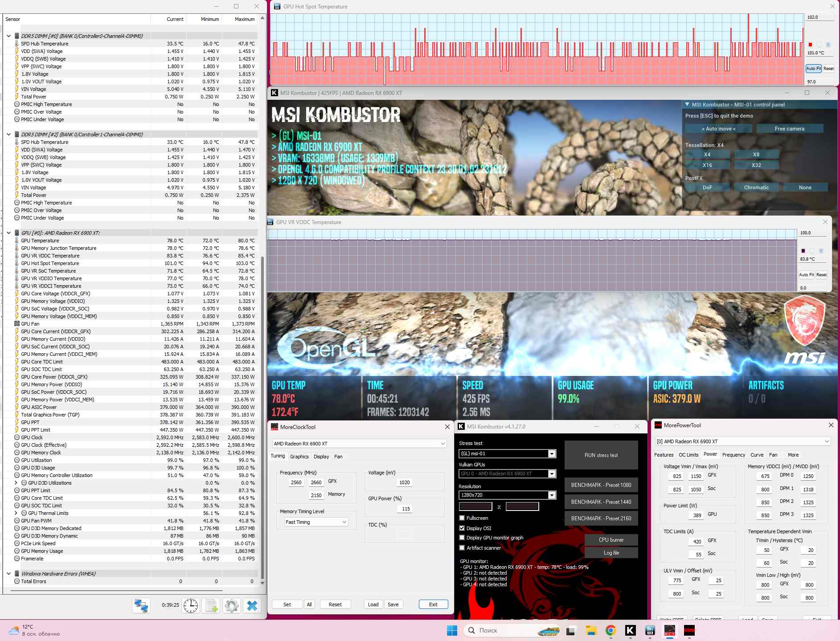
Task: Click the MoreClockTool window title icon
Action: (x=275, y=427)
